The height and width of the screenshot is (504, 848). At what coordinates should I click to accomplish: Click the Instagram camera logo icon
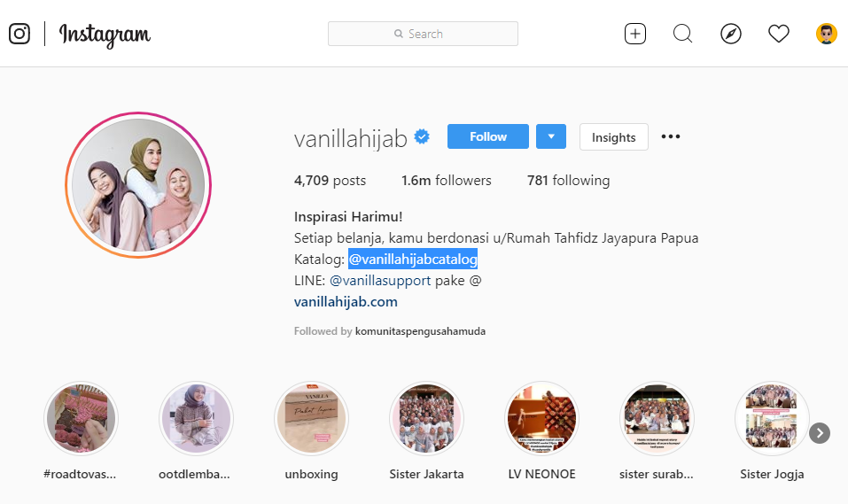(x=19, y=34)
